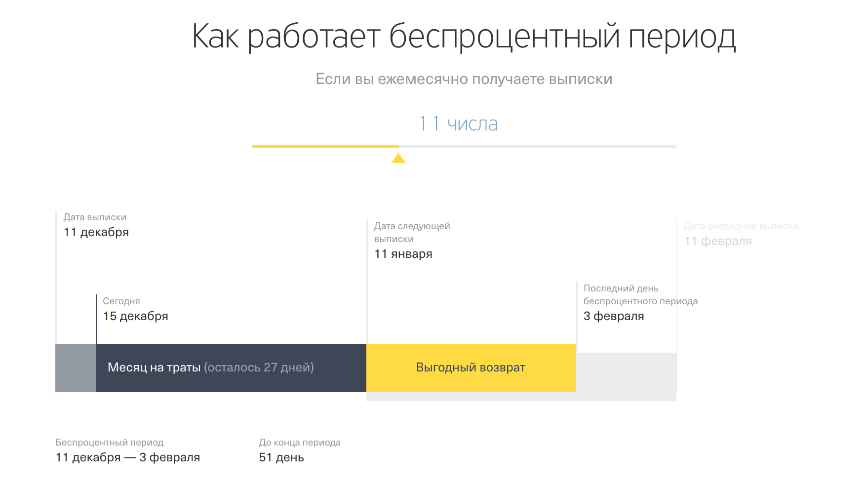The width and height of the screenshot is (868, 490).
Task: Click the "11 января" statement date
Action: point(403,254)
